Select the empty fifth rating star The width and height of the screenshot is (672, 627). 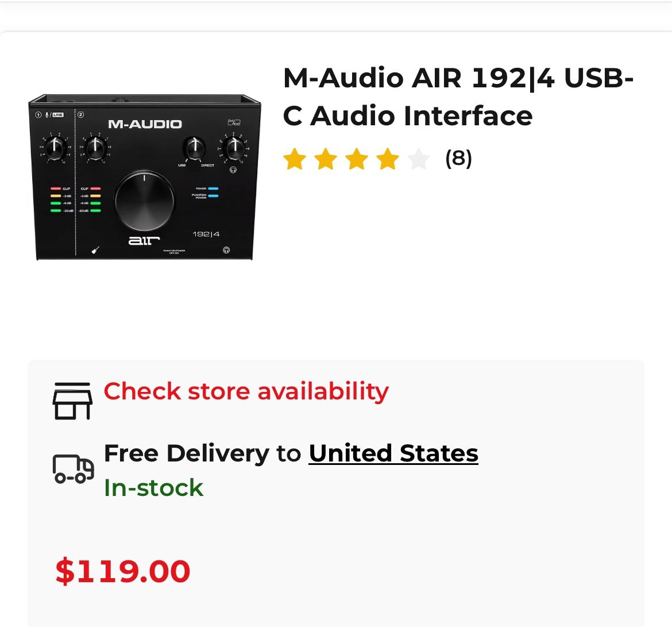[420, 159]
